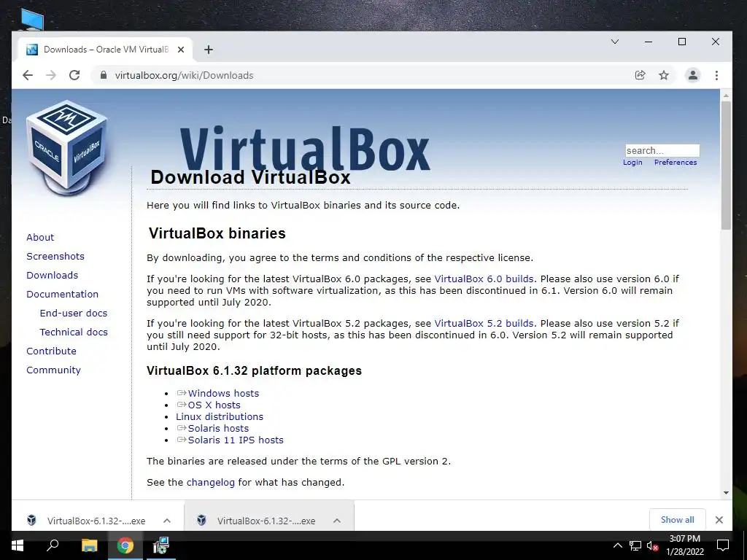747x560 pixels.
Task: Open File Explorer from the taskbar
Action: 89,545
